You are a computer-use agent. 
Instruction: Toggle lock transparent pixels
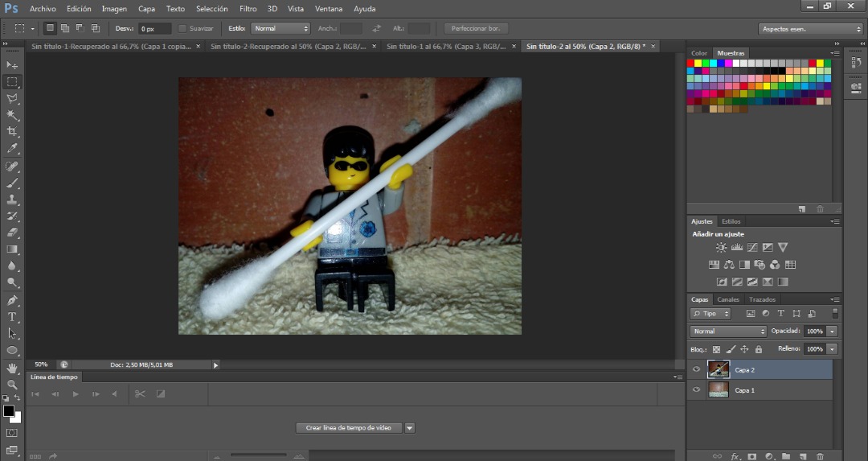716,350
